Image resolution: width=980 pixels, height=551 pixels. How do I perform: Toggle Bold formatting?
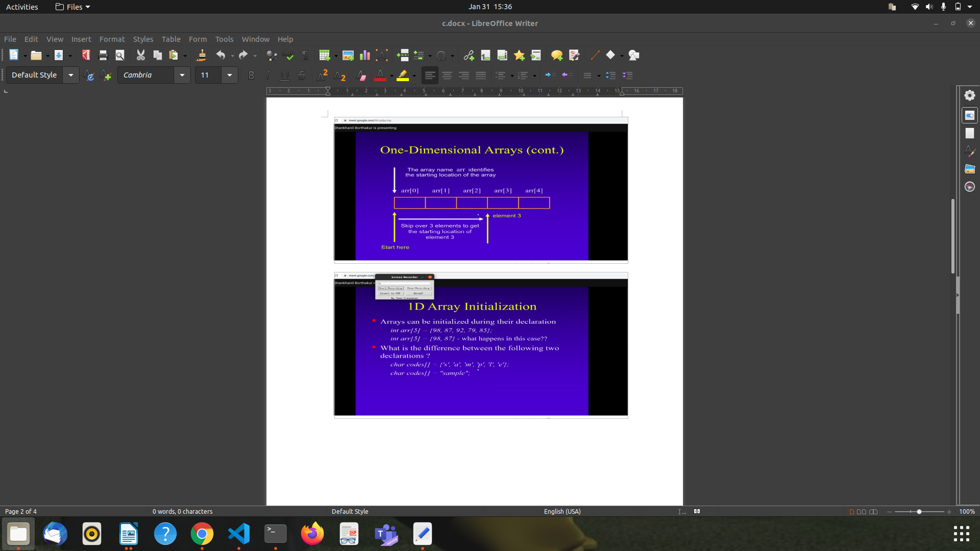point(251,76)
